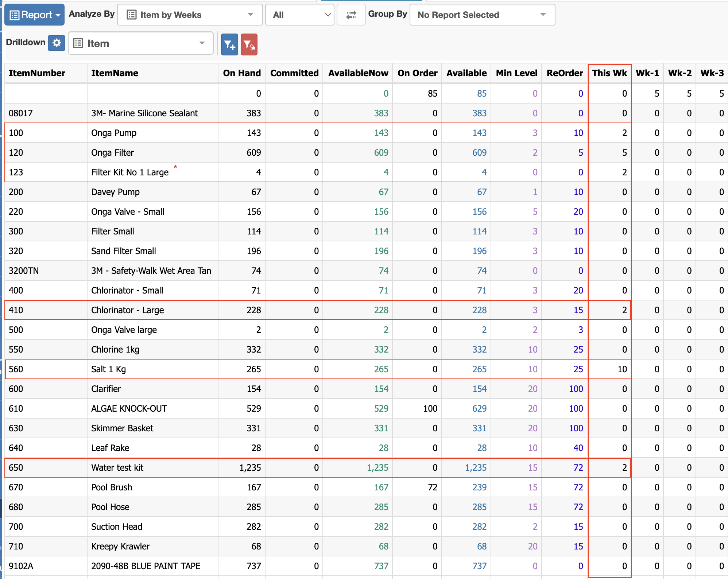Screen dimensions: 728x579
Task: Click the Salt 1 Kg item name
Action: point(108,369)
